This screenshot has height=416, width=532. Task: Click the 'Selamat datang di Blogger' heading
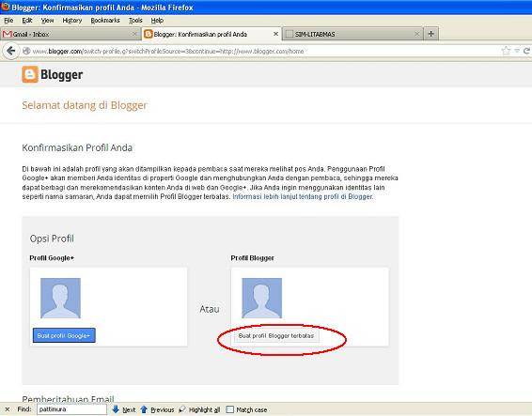(85, 105)
